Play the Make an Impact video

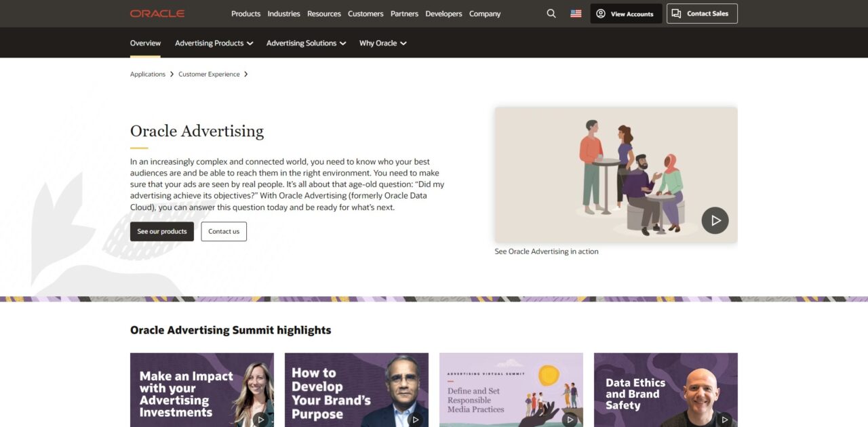tap(260, 420)
